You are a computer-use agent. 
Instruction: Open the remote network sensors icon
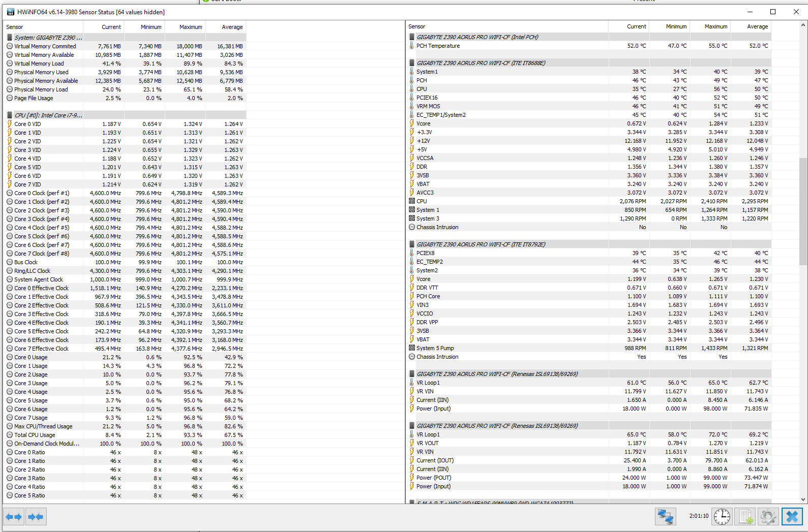click(665, 517)
